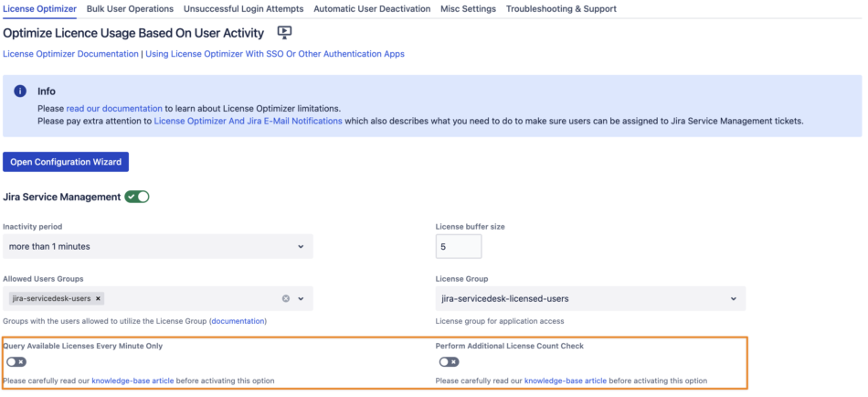Image resolution: width=868 pixels, height=397 pixels.
Task: Open the License Optimizer Documentation link
Action: (x=70, y=54)
